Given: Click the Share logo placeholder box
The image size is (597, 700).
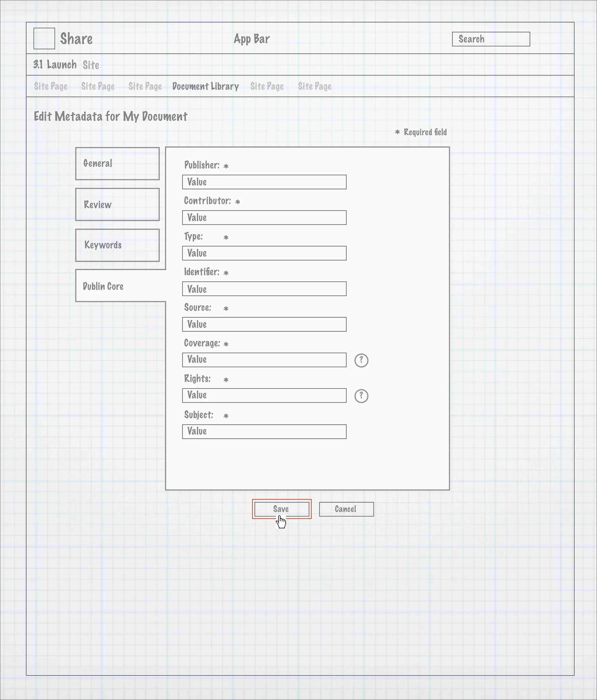Looking at the screenshot, I should (x=44, y=38).
